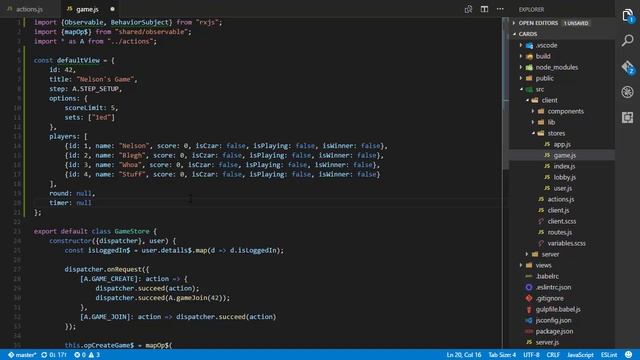This screenshot has width=640, height=360.
Task: Open client.js file
Action: tap(558, 210)
